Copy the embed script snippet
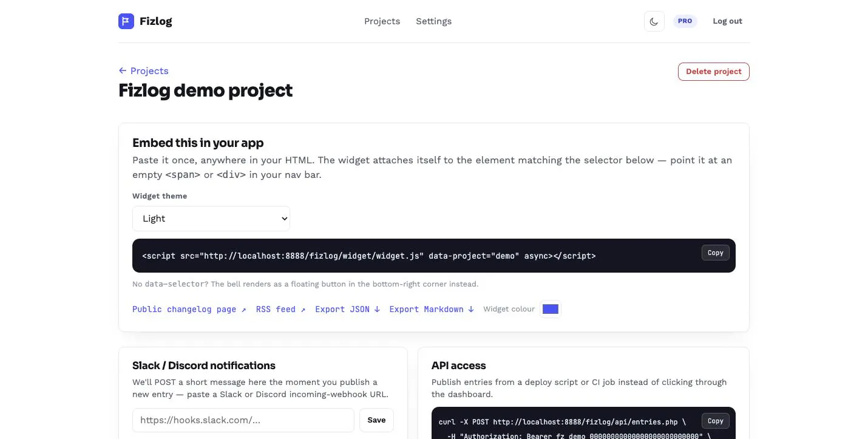This screenshot has width=868, height=439. coord(715,253)
